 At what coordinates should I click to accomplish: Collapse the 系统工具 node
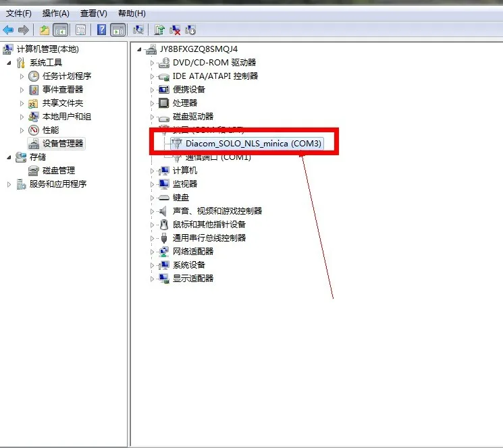9,63
